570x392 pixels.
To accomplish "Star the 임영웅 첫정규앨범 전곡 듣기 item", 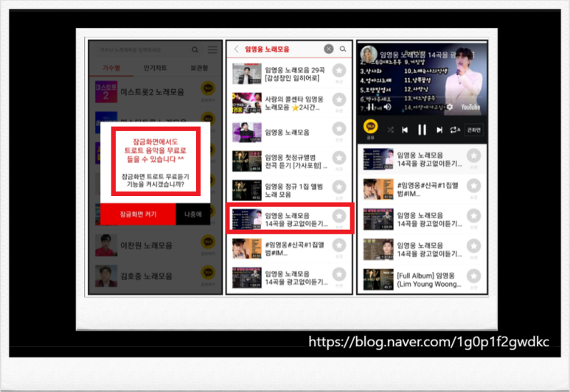I will pyautogui.click(x=339, y=158).
